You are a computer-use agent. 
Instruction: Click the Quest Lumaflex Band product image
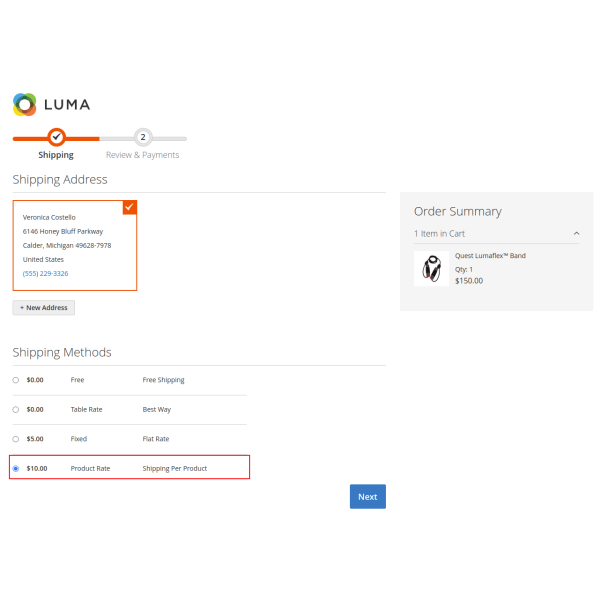tap(431, 268)
